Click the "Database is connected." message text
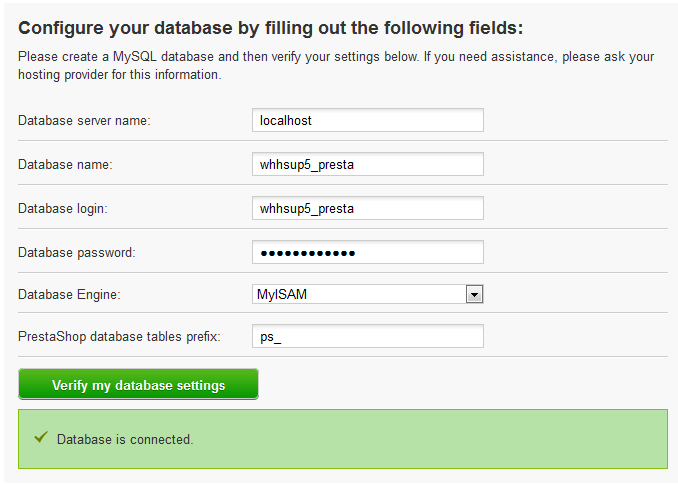This screenshot has width=678, height=486. [x=125, y=439]
